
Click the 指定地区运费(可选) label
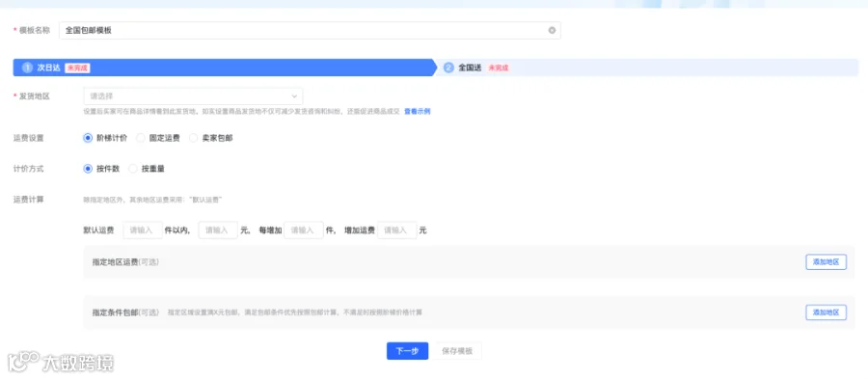(x=125, y=262)
